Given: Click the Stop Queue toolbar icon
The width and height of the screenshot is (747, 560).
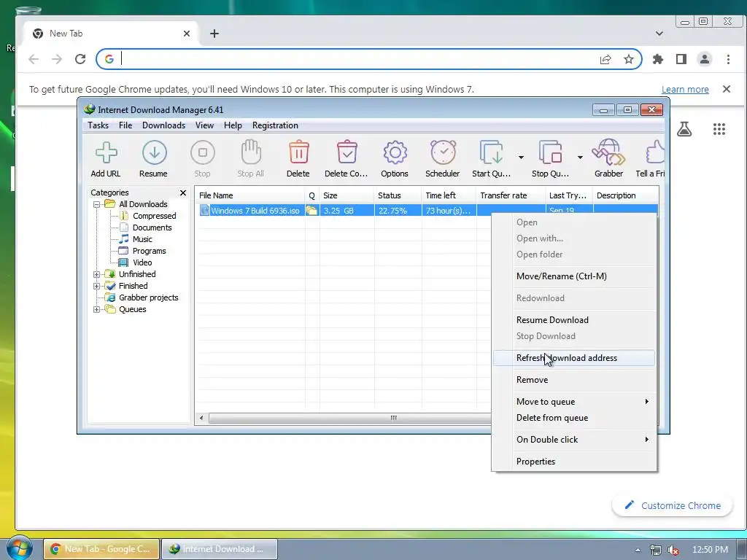Looking at the screenshot, I should (550, 152).
